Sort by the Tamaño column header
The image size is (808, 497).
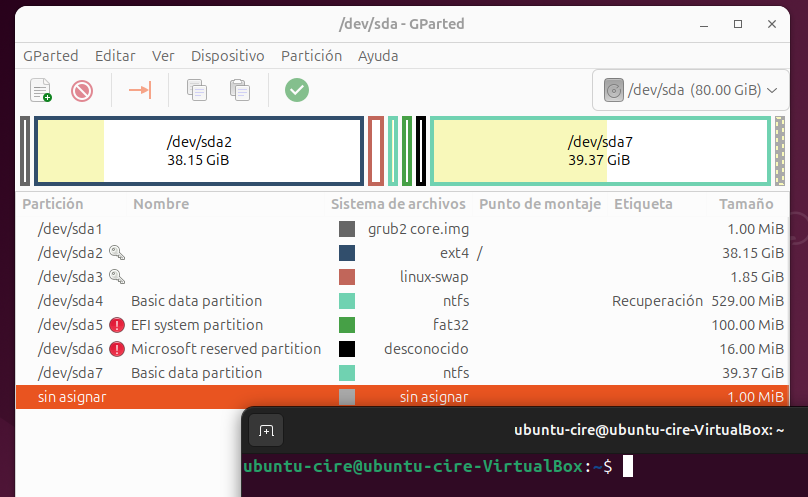(x=746, y=204)
